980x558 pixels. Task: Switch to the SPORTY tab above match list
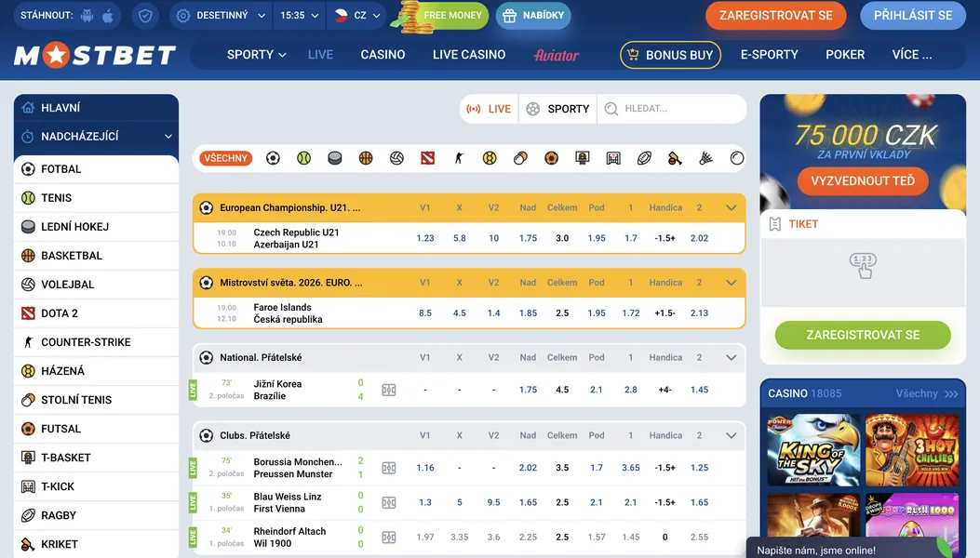coord(557,109)
